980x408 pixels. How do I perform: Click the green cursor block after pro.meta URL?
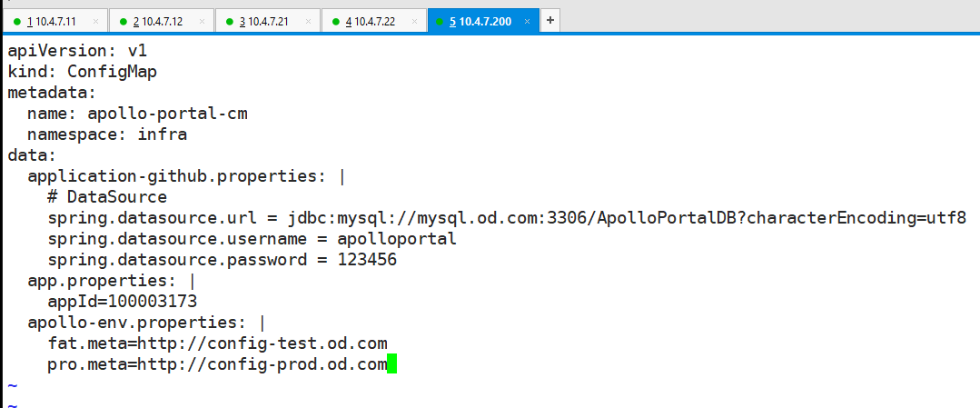(x=392, y=364)
